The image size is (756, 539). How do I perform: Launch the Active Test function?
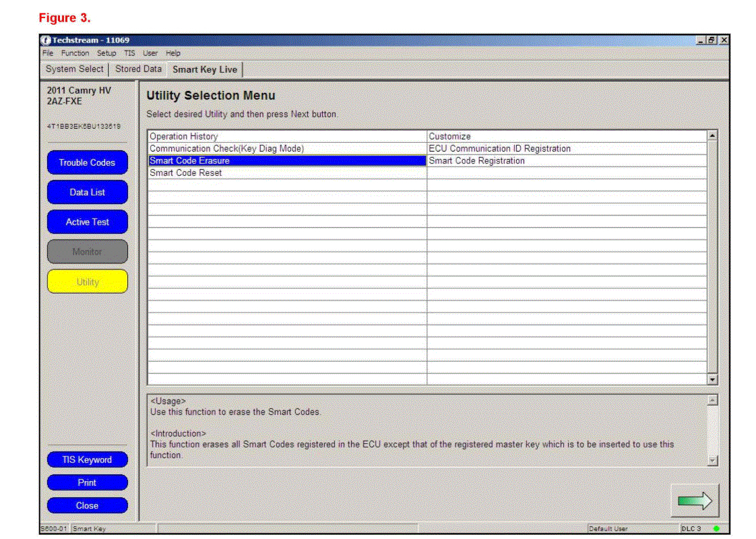pos(87,222)
